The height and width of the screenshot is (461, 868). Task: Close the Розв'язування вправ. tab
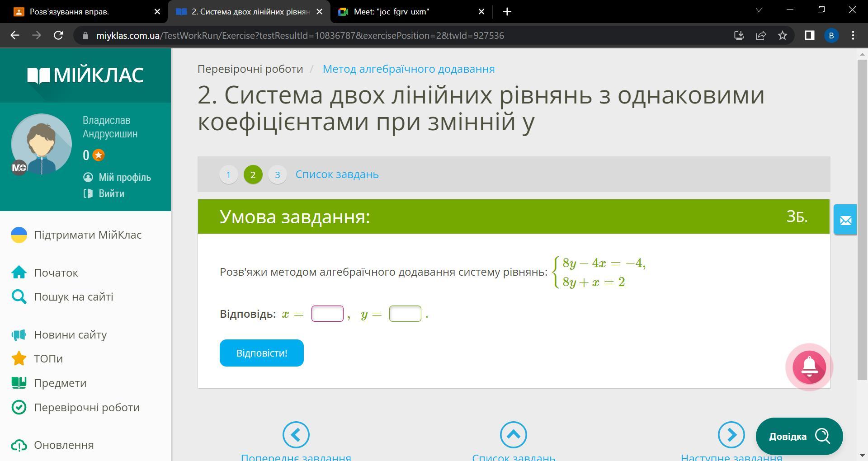pos(157,12)
